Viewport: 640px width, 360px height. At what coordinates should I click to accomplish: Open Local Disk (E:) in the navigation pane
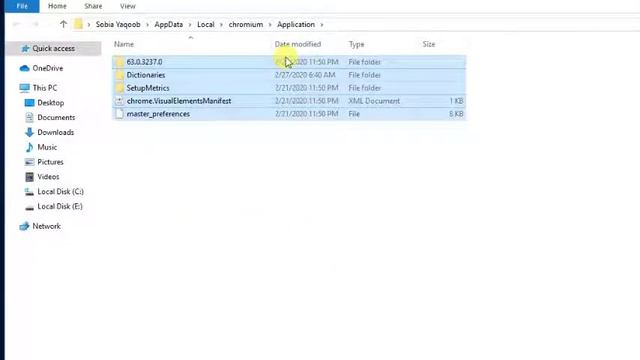point(60,206)
